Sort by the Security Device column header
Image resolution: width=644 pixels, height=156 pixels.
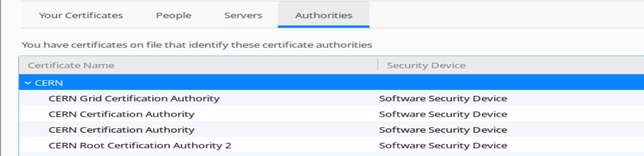coord(426,65)
